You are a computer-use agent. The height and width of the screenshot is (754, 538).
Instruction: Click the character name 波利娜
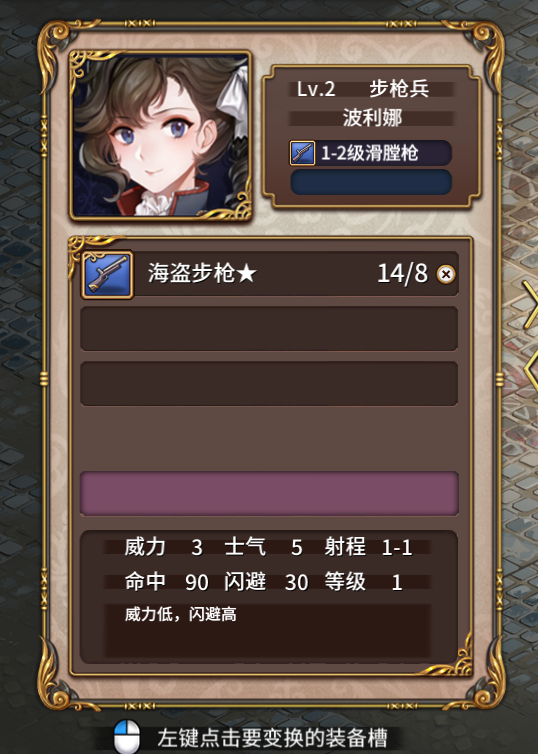372,118
